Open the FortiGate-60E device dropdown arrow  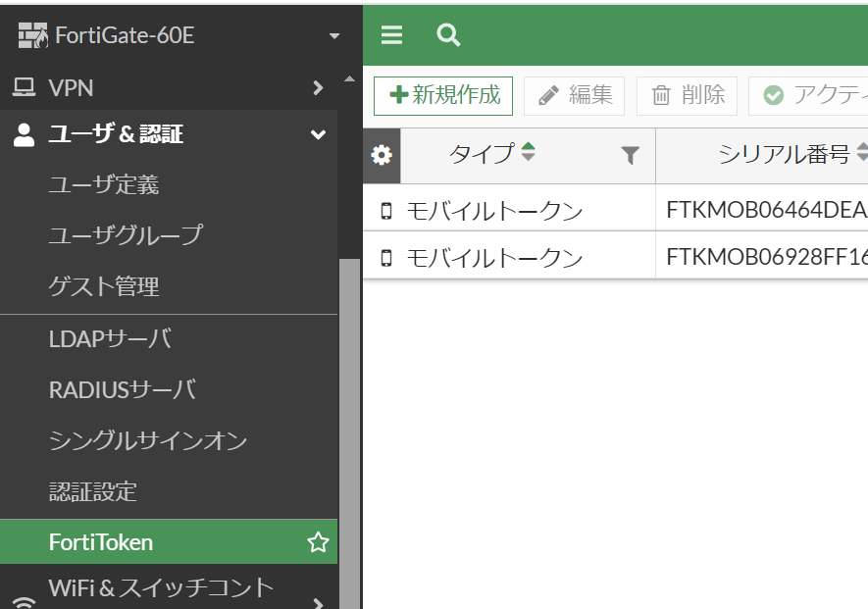click(x=333, y=36)
